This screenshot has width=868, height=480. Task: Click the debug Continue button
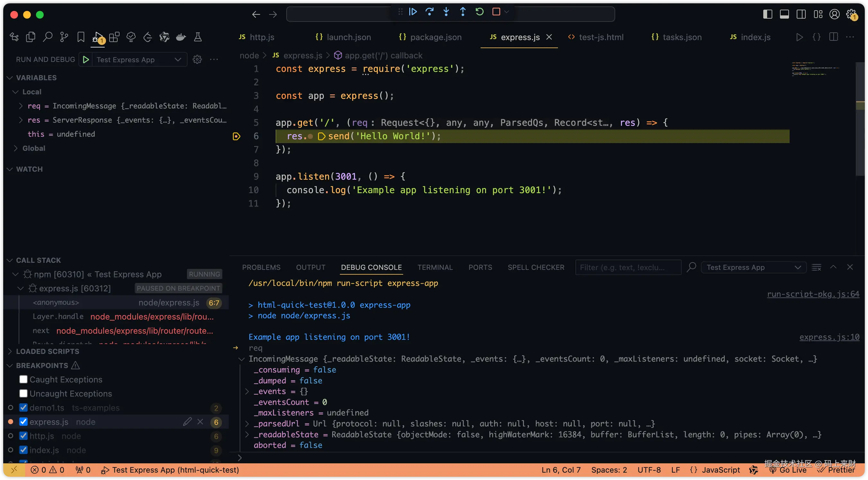click(x=413, y=12)
